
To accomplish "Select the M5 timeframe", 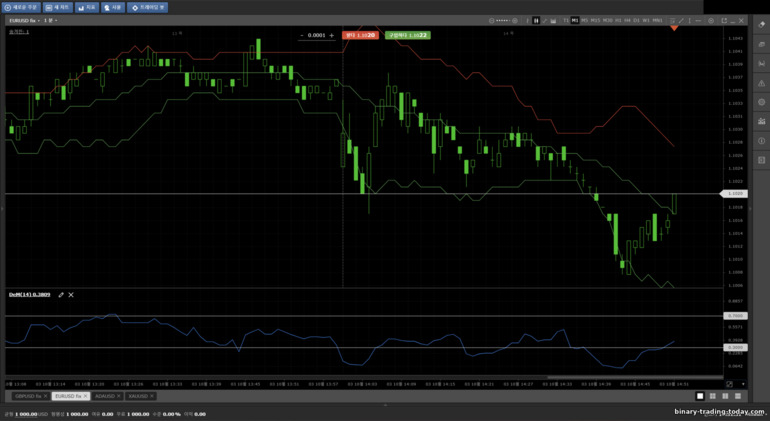I will (x=584, y=21).
